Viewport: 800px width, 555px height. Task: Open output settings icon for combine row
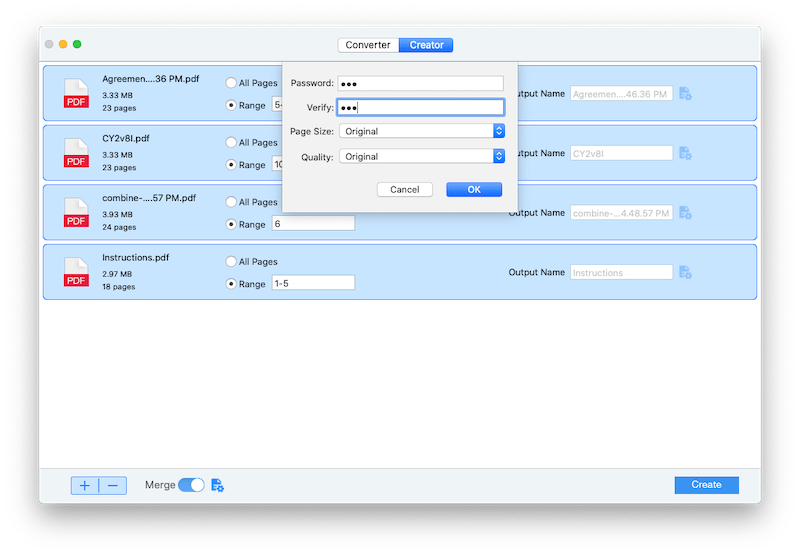pyautogui.click(x=685, y=213)
